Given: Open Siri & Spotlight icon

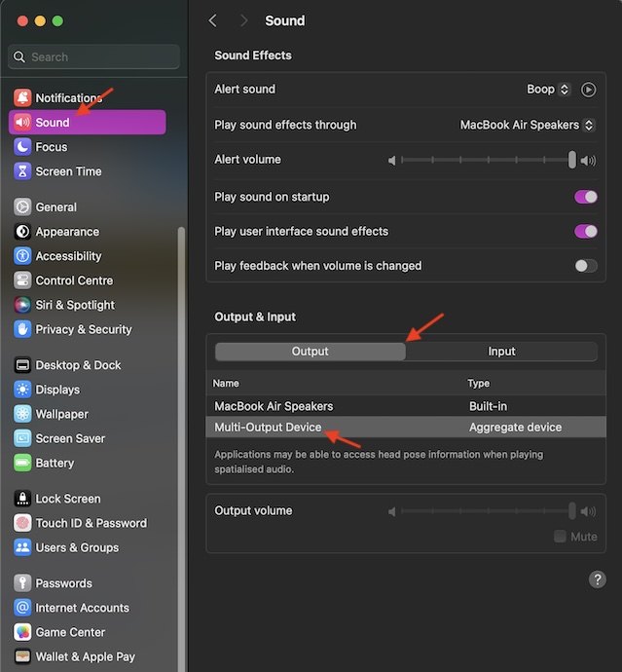Looking at the screenshot, I should point(22,305).
